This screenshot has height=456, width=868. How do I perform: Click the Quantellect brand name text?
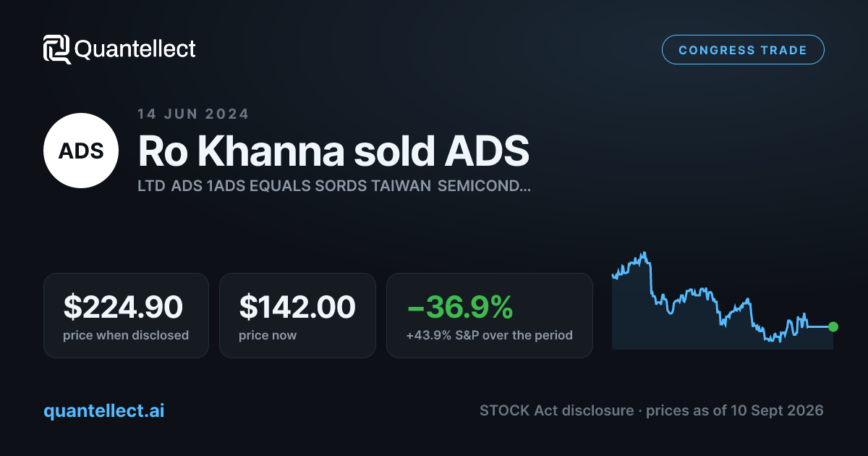(x=135, y=49)
